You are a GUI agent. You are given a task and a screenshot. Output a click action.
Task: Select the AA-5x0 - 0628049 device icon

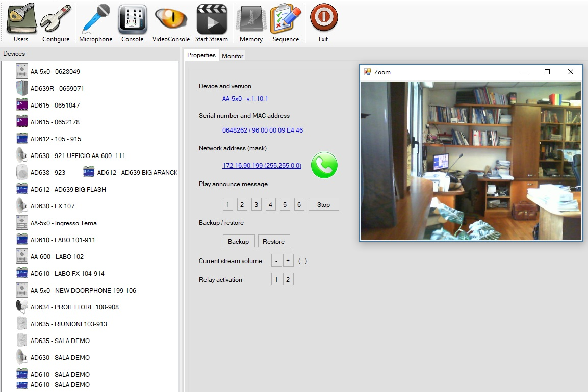[x=22, y=71]
